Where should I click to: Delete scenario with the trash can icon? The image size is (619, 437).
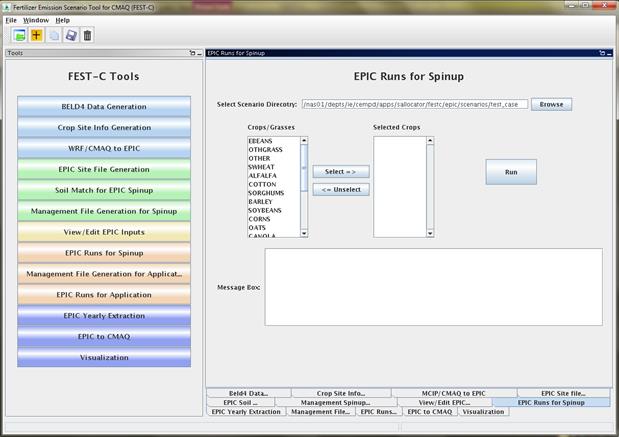pyautogui.click(x=88, y=35)
